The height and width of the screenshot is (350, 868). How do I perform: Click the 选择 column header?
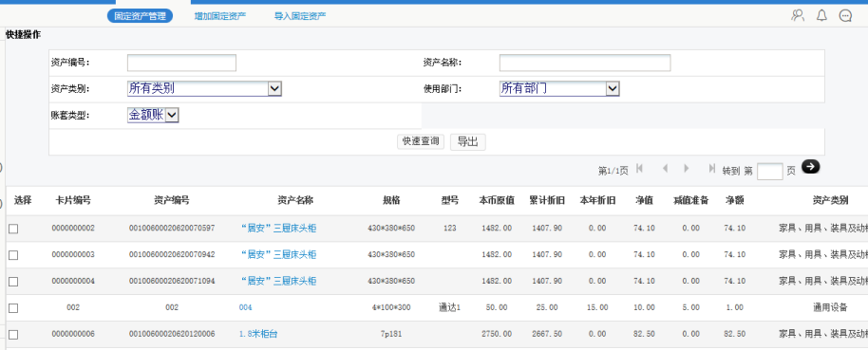[23, 201]
